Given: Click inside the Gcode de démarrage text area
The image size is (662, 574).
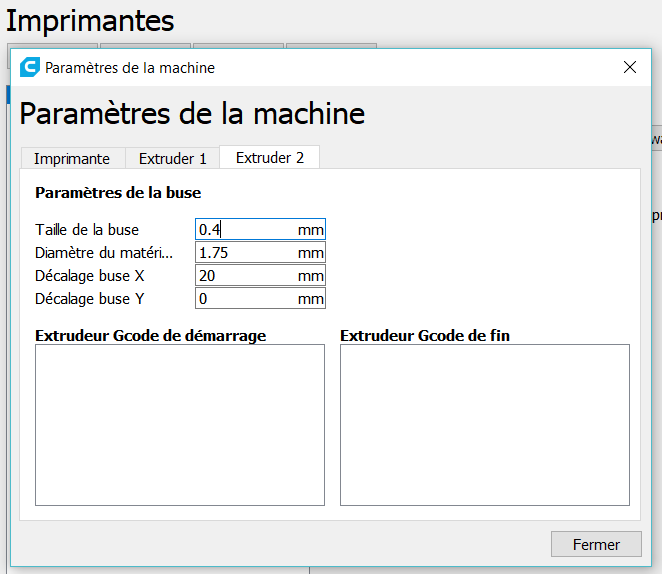Looking at the screenshot, I should pyautogui.click(x=180, y=425).
